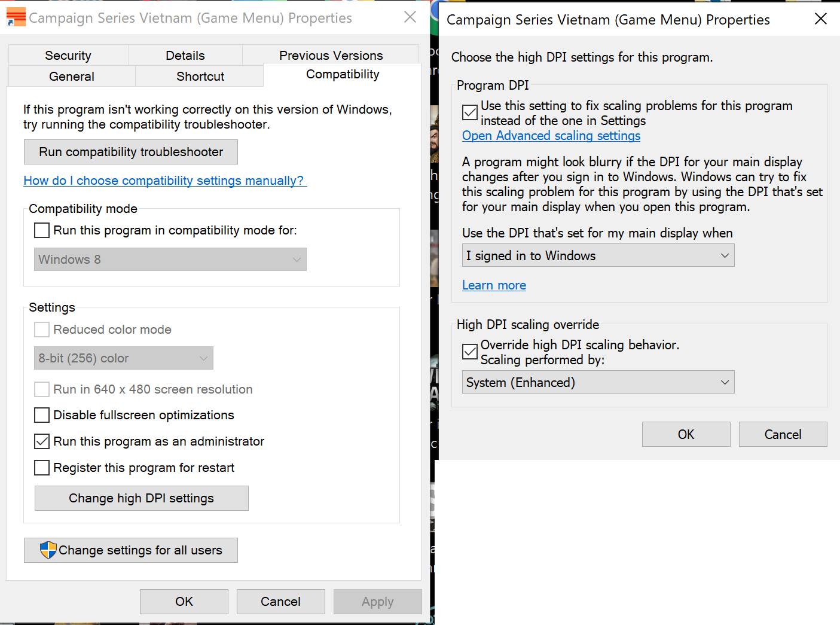The image size is (840, 625).
Task: Go to the General tab
Action: (72, 77)
